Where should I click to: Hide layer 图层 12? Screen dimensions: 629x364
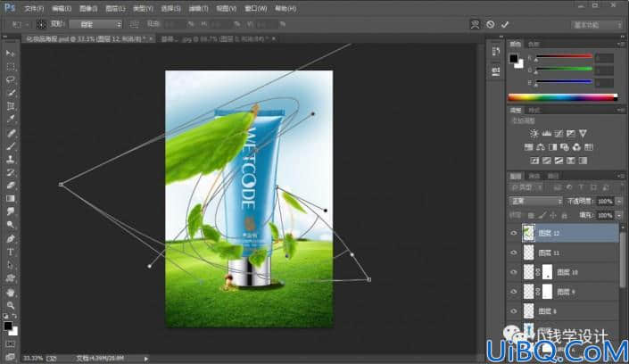click(514, 233)
